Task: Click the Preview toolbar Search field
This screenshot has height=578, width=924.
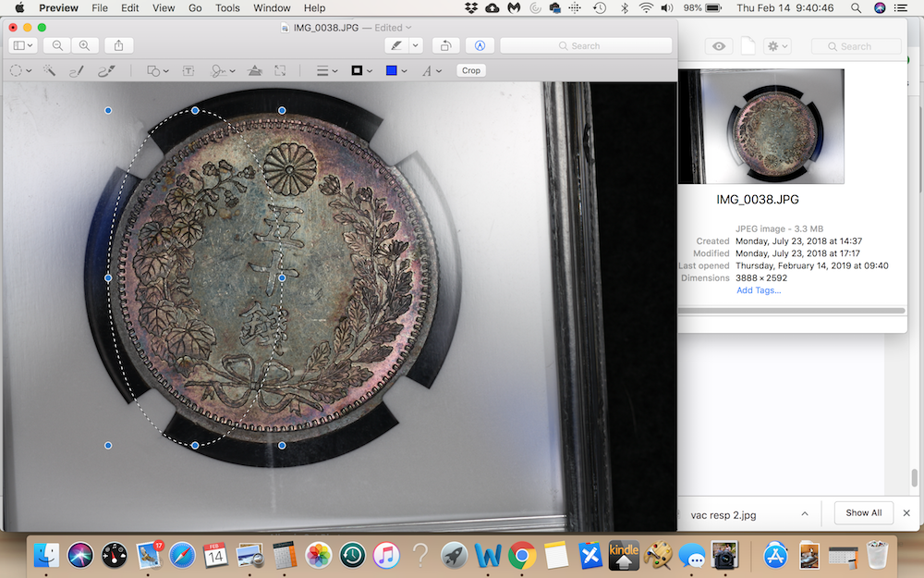Action: (586, 45)
